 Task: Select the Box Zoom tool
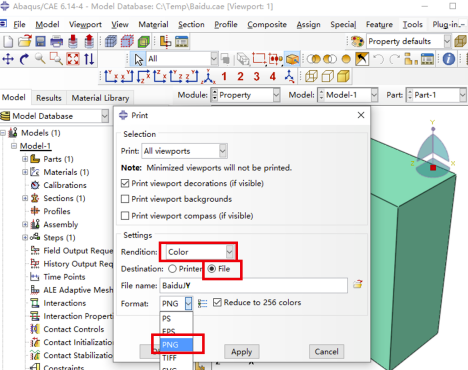[56, 59]
